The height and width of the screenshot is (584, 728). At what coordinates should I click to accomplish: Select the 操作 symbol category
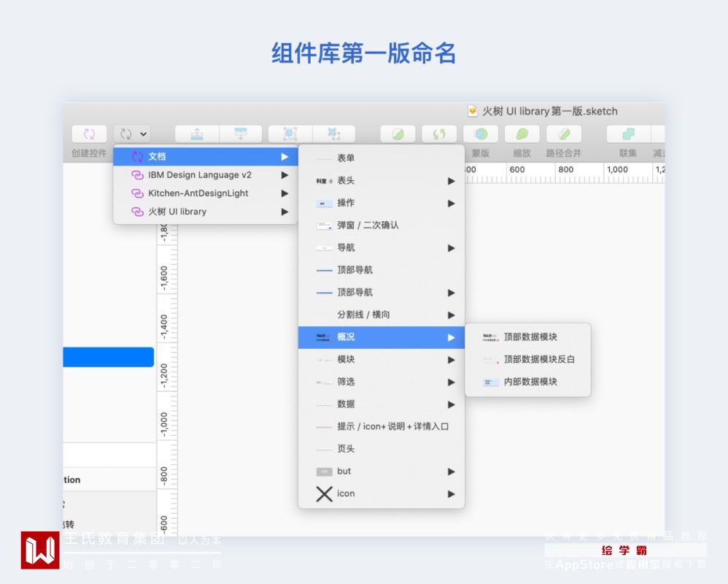pos(382,203)
